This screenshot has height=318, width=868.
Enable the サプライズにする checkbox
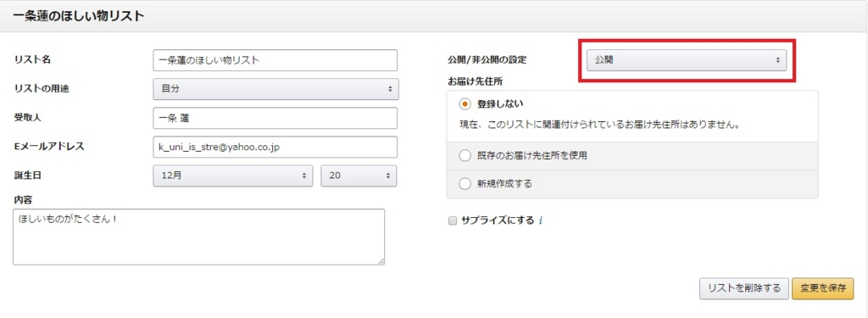(x=453, y=221)
